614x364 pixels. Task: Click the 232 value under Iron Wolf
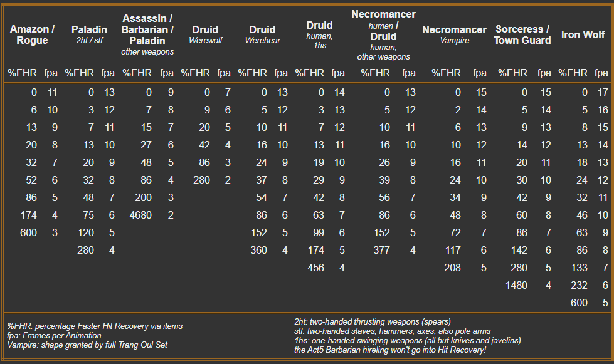coord(579,285)
